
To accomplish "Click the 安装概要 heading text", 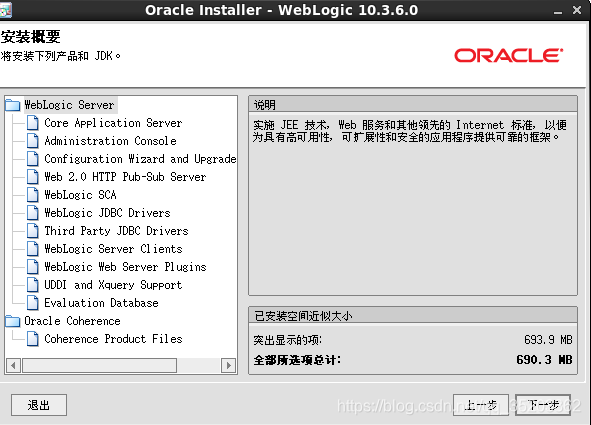I will (x=31, y=37).
